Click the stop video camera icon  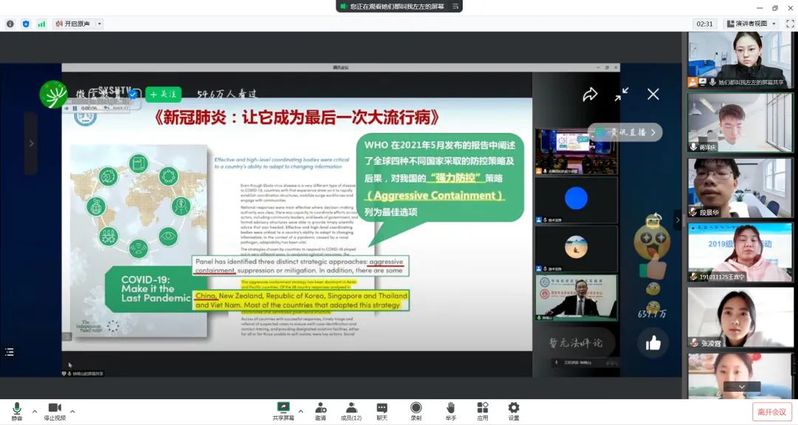[x=54, y=409]
